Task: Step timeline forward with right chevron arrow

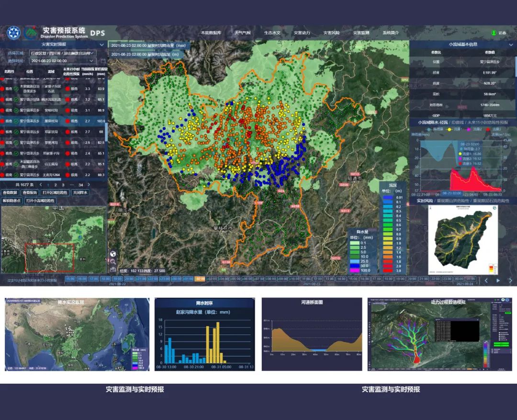Action: click(x=510, y=281)
